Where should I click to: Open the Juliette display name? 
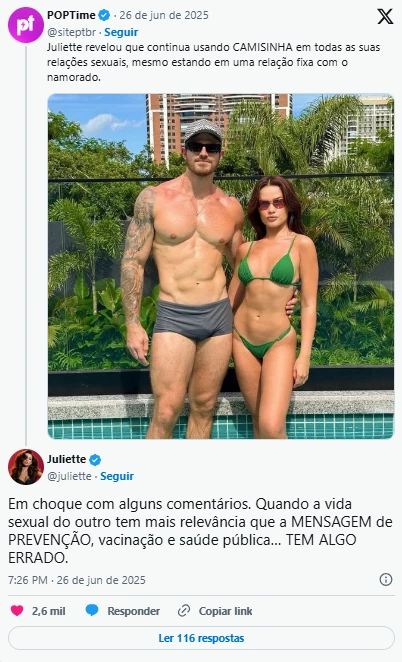tap(66, 459)
